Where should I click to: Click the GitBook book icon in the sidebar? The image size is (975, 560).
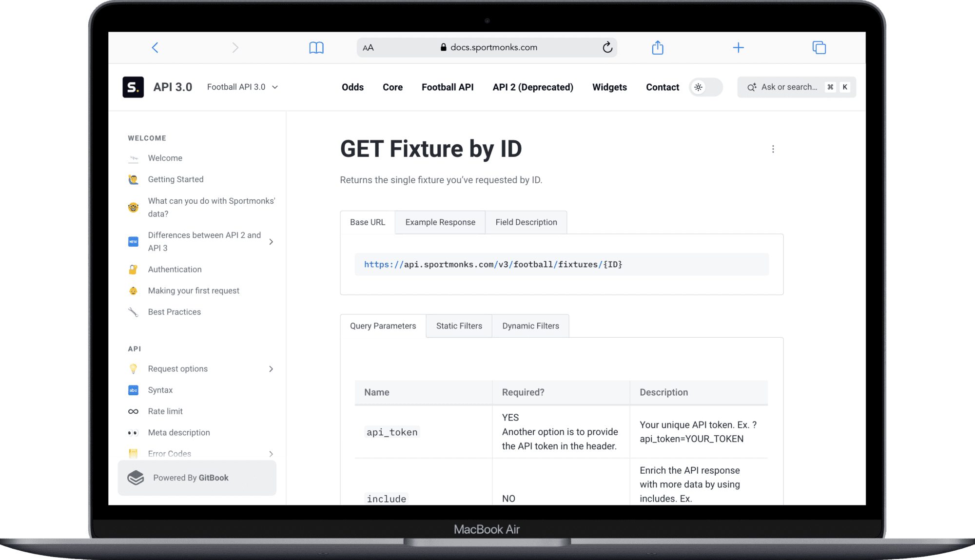(135, 478)
